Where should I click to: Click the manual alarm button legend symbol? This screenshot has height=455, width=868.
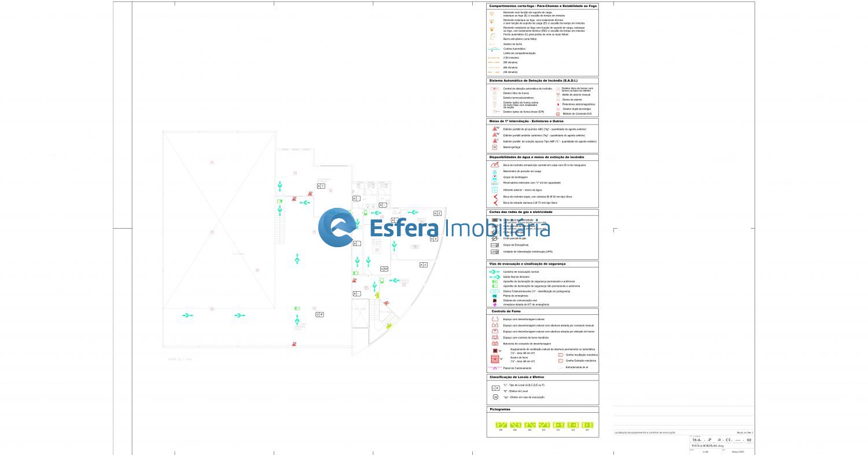pos(558,94)
